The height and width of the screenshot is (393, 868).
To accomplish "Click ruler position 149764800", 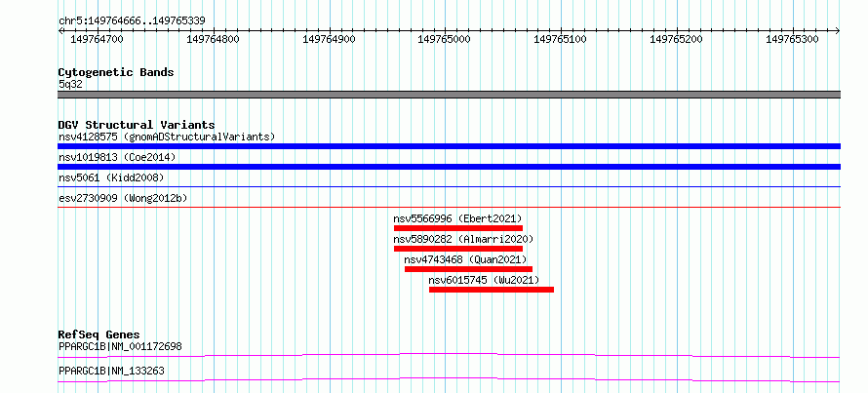I will click(x=214, y=39).
